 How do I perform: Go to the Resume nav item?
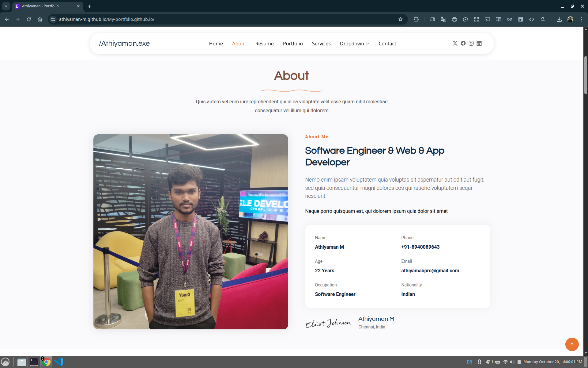click(x=264, y=44)
